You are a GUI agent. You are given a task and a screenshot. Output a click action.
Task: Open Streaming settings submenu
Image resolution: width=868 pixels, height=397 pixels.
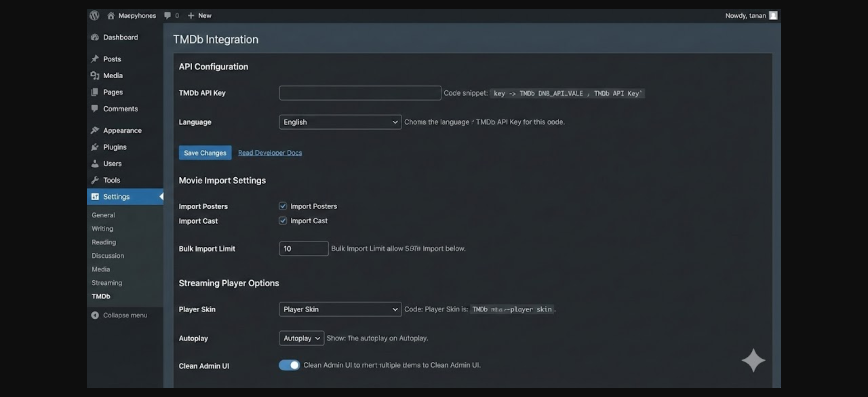pyautogui.click(x=107, y=283)
